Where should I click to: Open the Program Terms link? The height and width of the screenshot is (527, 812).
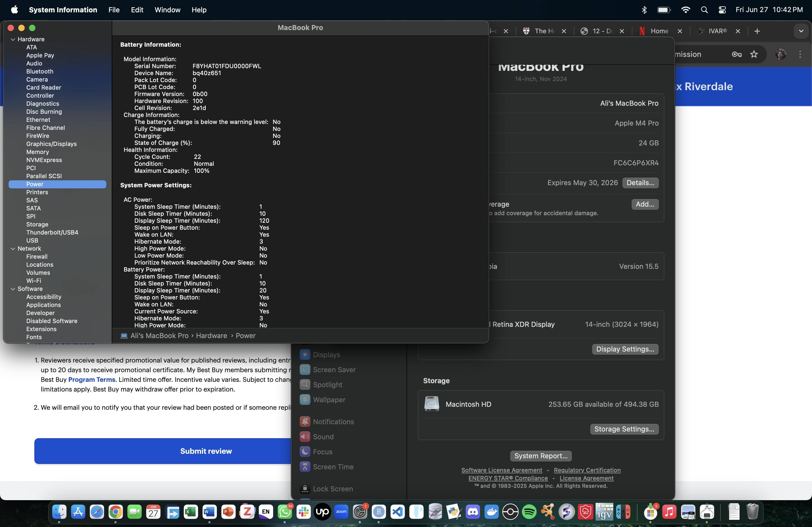[x=92, y=379]
